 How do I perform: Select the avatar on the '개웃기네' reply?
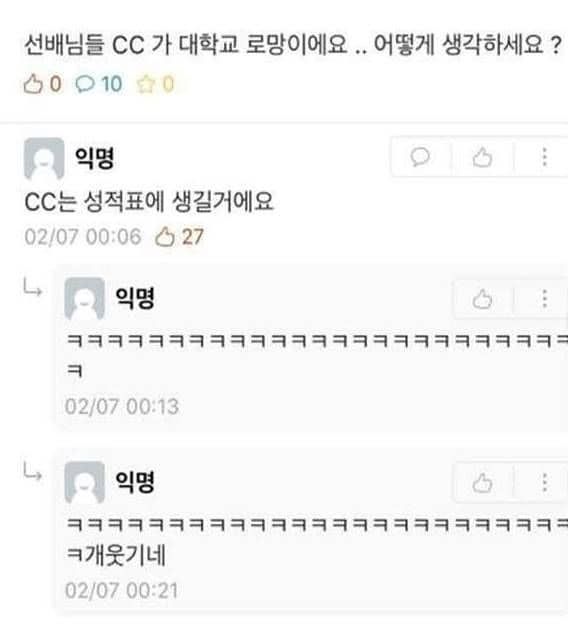[85, 483]
